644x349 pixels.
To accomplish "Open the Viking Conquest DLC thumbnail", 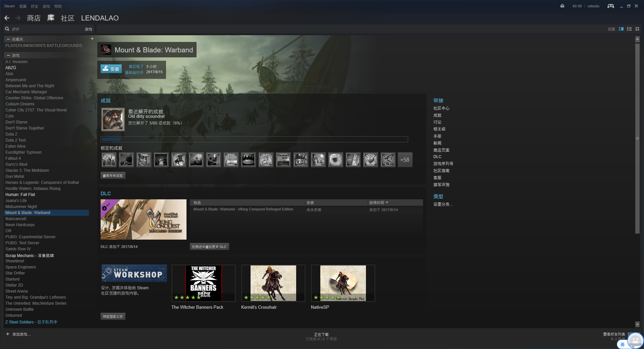I will tap(144, 219).
